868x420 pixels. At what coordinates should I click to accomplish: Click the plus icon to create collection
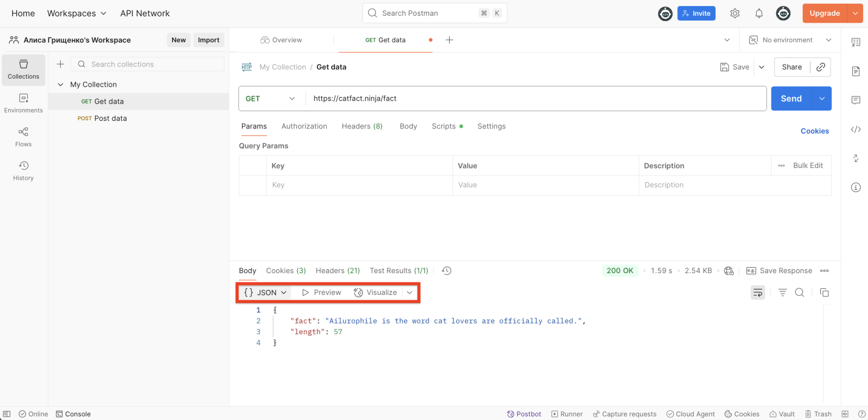[61, 64]
